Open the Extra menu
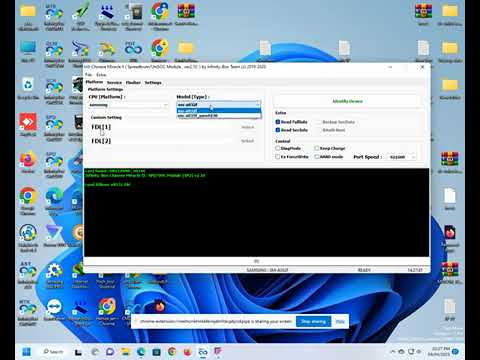Image resolution: width=480 pixels, height=360 pixels. [x=101, y=75]
